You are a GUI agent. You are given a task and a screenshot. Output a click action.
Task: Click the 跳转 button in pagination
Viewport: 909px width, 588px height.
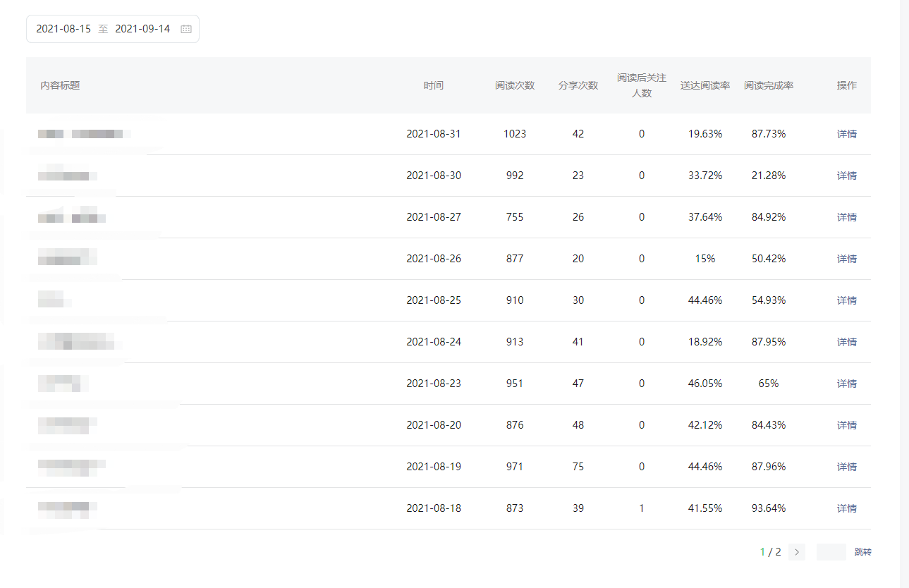click(862, 552)
